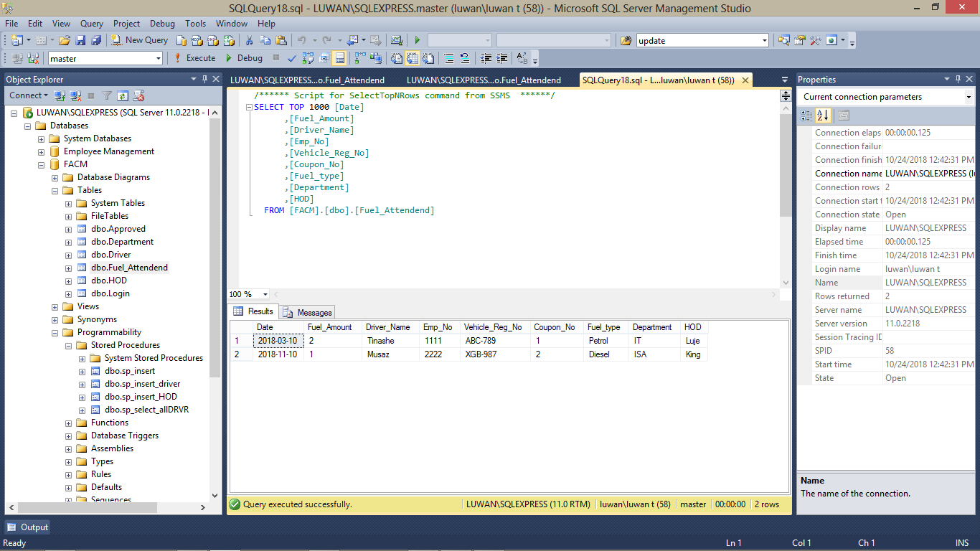Collapse the Stored Procedures tree node
The image size is (980, 551).
coord(69,345)
